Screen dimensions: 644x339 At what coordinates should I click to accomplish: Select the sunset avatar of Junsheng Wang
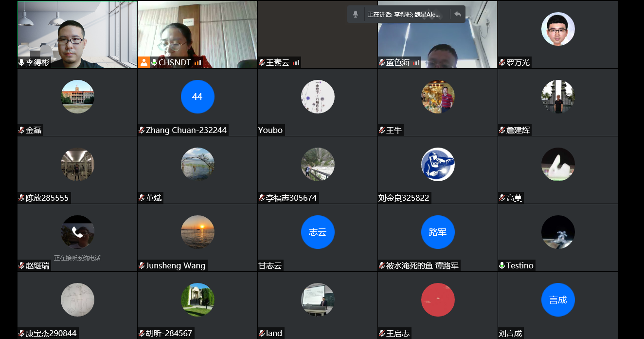(x=197, y=232)
